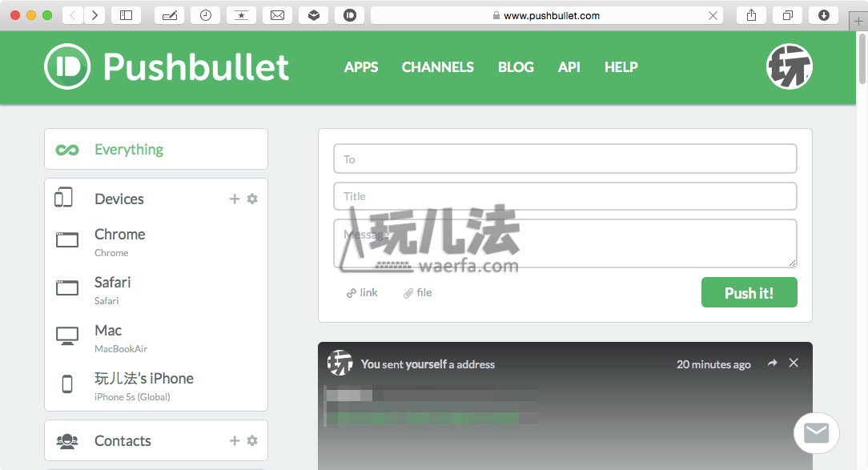
Task: Select the Mac MacBookAir device
Action: [156, 338]
